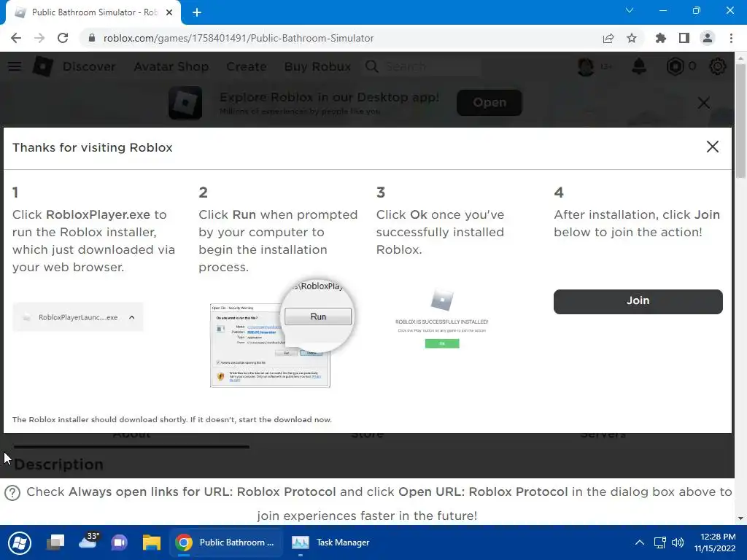Open Buy Robux in Roblox navigation
Viewport: 747px width, 560px height.
(318, 66)
